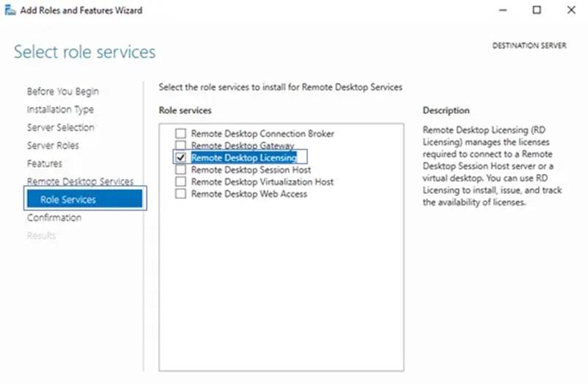Image resolution: width=588 pixels, height=384 pixels.
Task: Highlight the Remote Desktop Web Access label
Action: 248,194
